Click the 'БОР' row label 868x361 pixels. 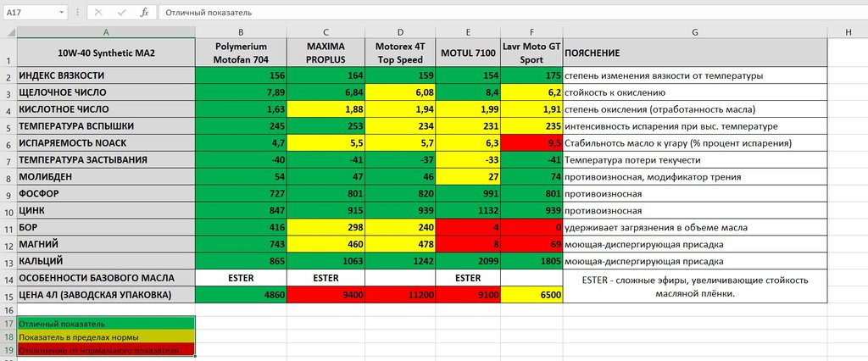pyautogui.click(x=106, y=227)
